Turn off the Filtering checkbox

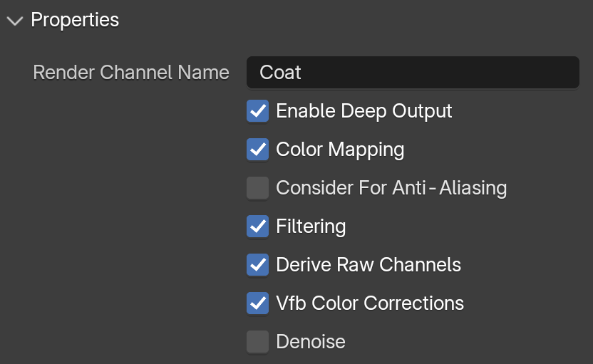pos(257,226)
